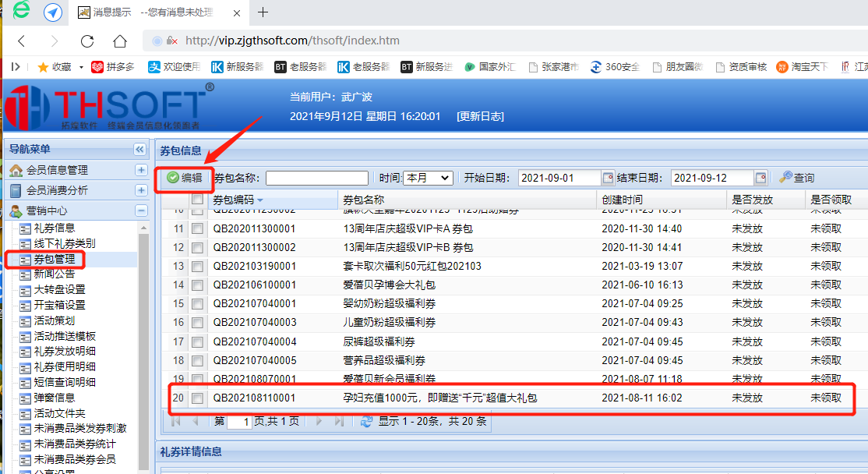This screenshot has width=868, height=474.
Task: Click the browser forward arrow
Action: click(54, 41)
